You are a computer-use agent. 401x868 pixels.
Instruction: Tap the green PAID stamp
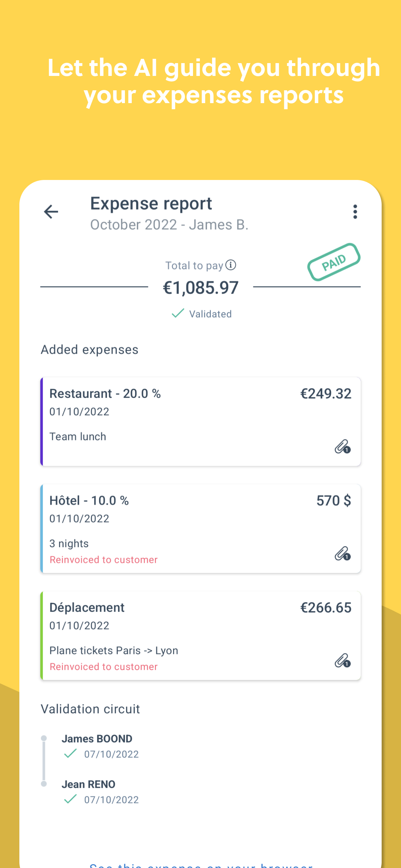pos(334,262)
